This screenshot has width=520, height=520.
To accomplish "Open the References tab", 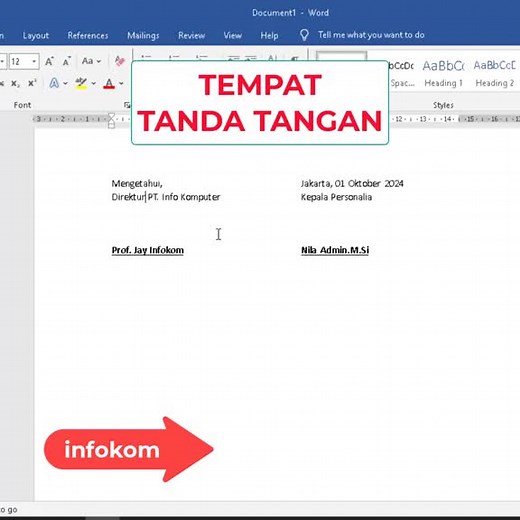I will click(x=88, y=35).
